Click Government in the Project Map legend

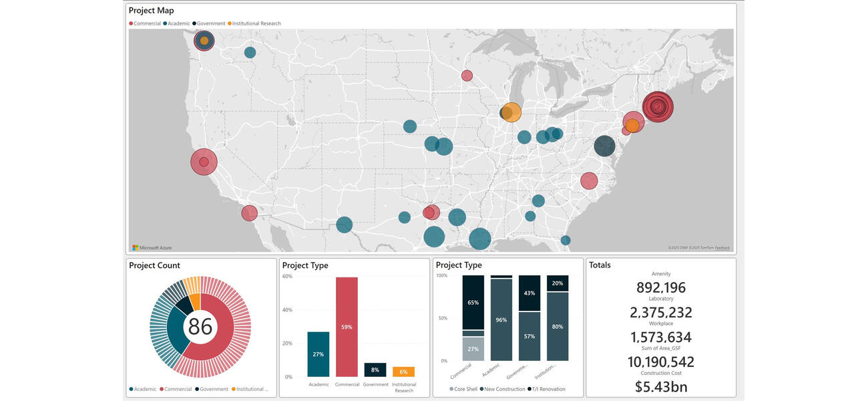210,23
